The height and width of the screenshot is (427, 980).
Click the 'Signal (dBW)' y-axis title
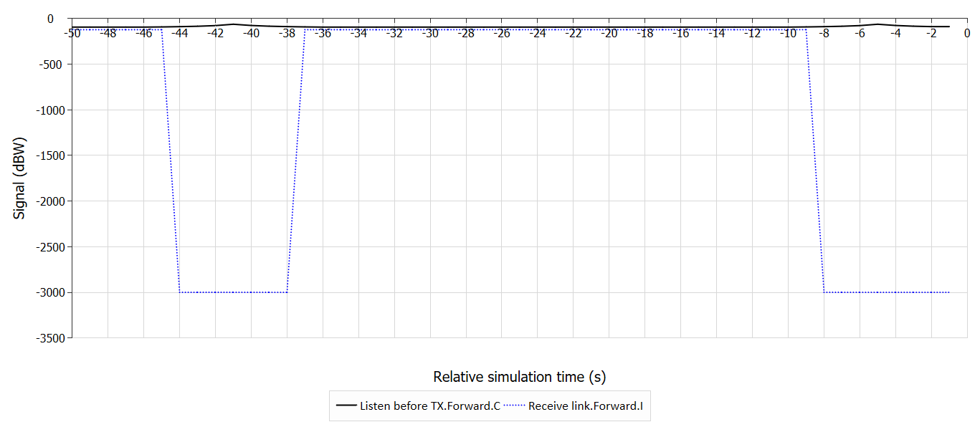(19, 177)
